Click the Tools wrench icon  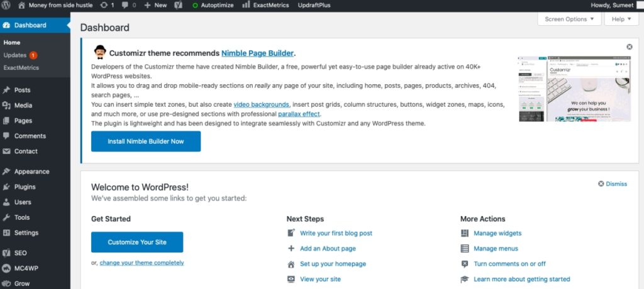click(6, 217)
